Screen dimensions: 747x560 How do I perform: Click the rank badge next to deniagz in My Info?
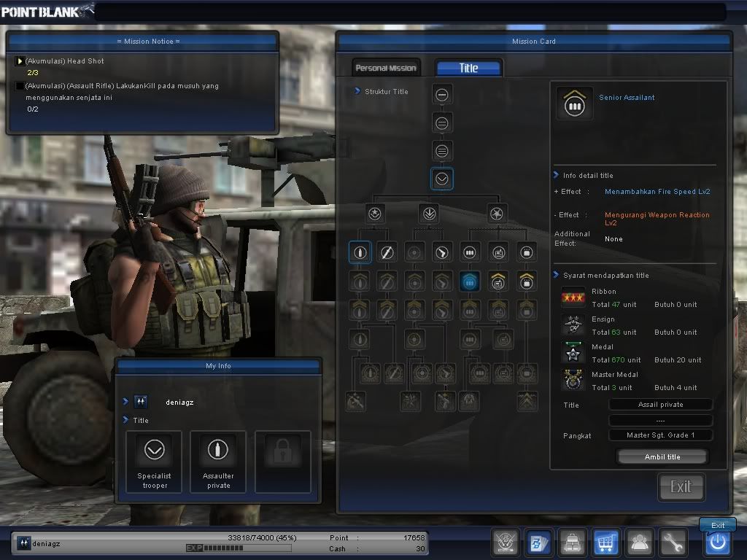coord(141,402)
